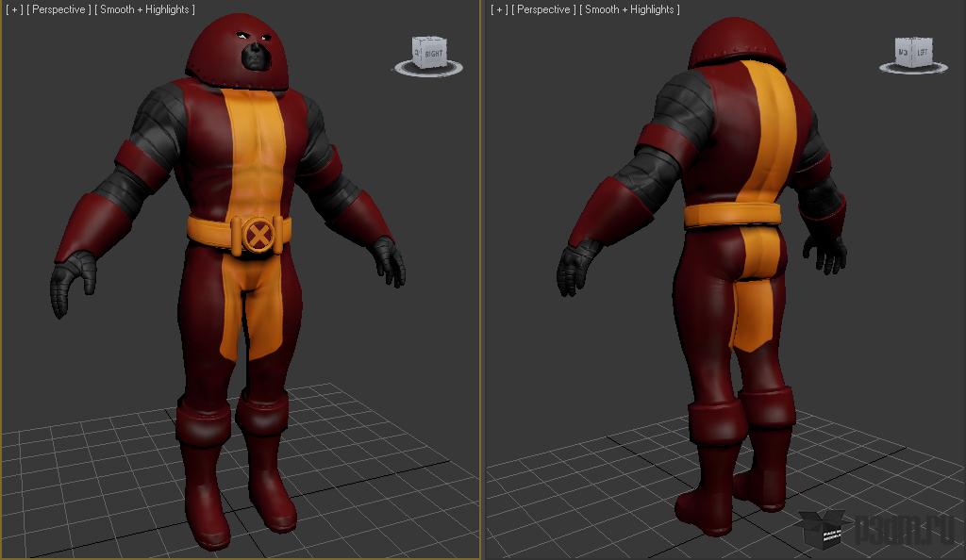Screen dimensions: 966x560
Task: Select the helmet in the right viewport
Action: 736,43
